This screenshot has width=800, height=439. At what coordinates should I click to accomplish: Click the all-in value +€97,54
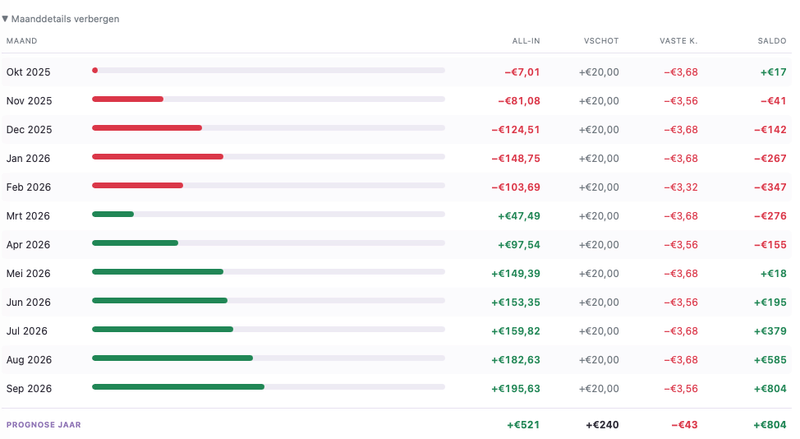[519, 245]
